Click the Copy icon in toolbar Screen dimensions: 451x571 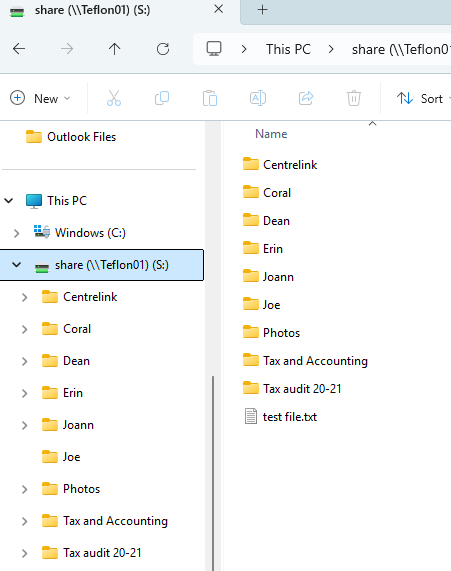[x=162, y=98]
